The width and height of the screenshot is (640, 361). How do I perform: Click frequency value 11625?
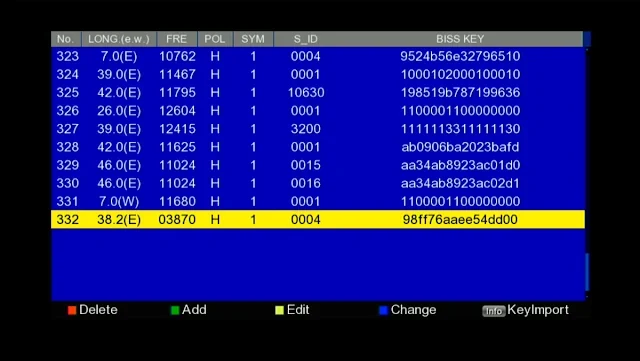pos(177,147)
